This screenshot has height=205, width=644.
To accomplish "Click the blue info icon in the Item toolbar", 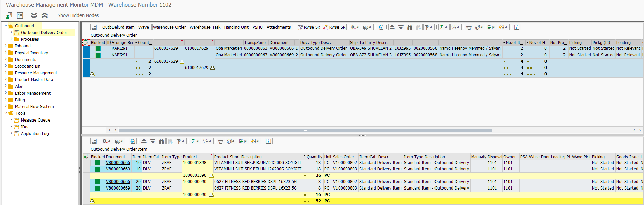I will [268, 141].
